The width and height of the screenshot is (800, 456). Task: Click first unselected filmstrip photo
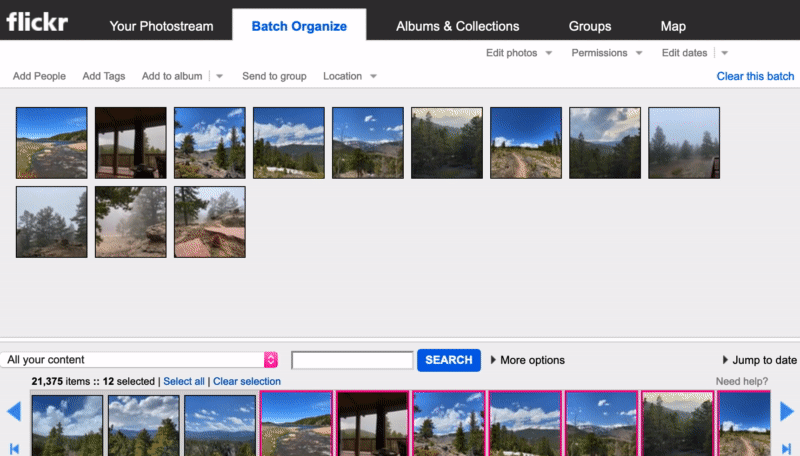coord(67,425)
